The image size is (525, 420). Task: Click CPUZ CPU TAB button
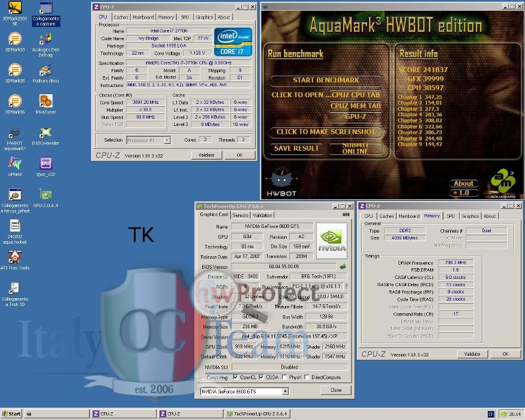[x=356, y=95]
